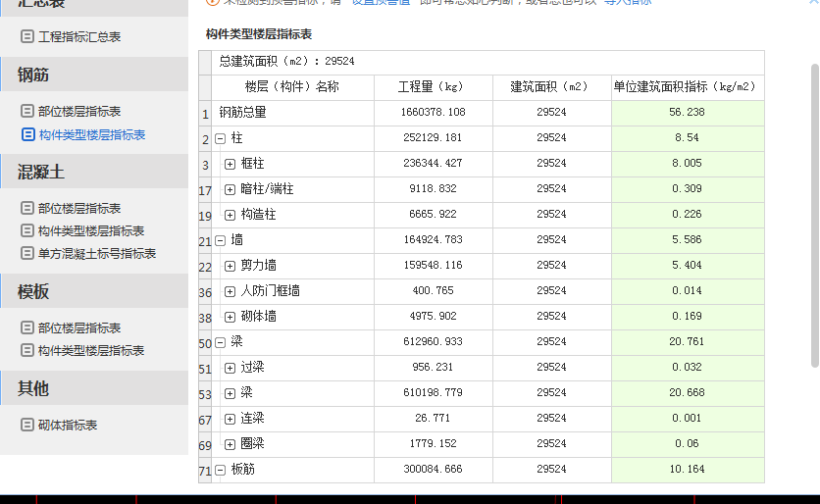Click the vertical scrollbar of the table
This screenshot has width=820, height=504.
pyautogui.click(x=815, y=216)
